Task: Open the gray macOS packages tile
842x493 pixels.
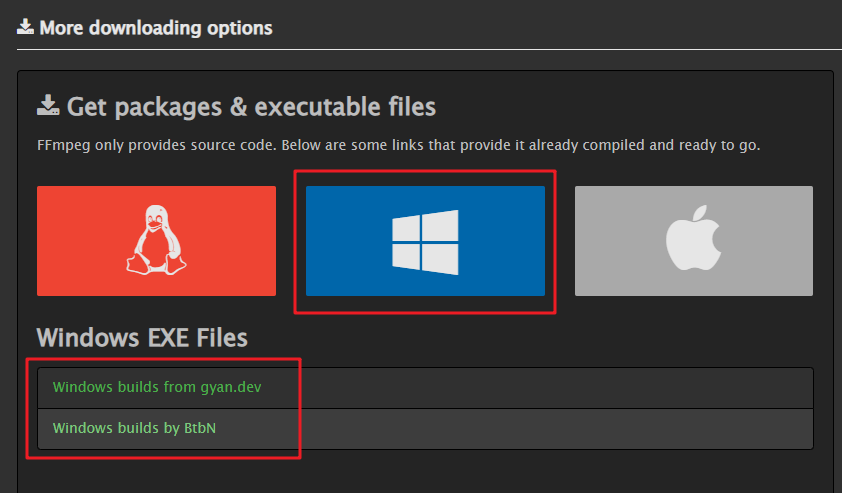Action: click(694, 241)
